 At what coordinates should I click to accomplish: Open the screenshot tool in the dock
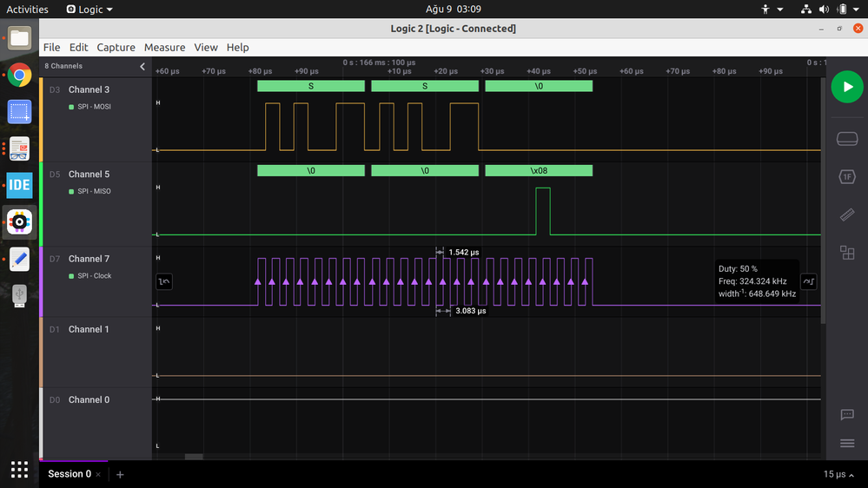pyautogui.click(x=19, y=112)
